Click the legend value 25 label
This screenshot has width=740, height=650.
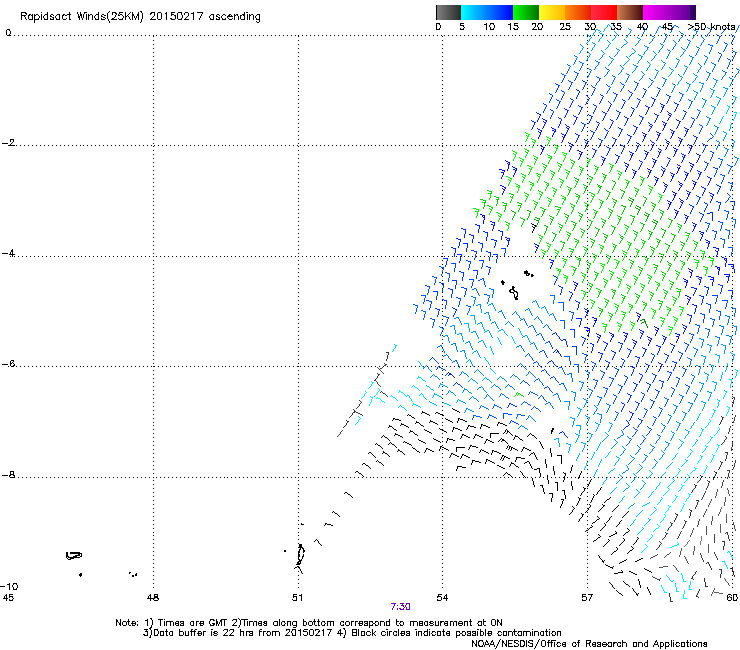click(x=565, y=26)
